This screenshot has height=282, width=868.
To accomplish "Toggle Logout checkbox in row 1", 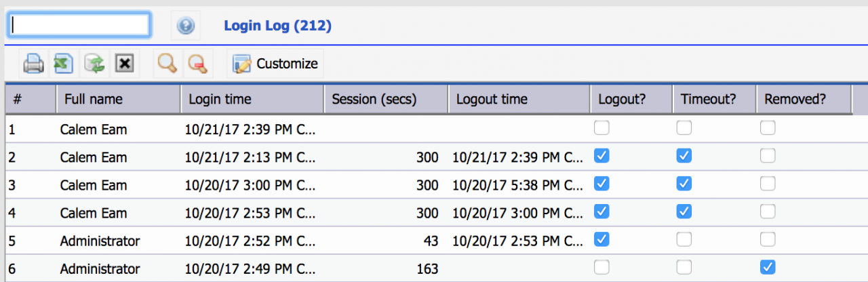I will coord(601,128).
